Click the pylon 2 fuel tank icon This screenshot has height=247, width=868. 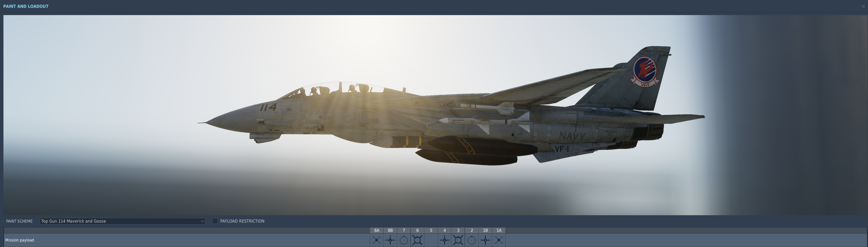click(472, 240)
